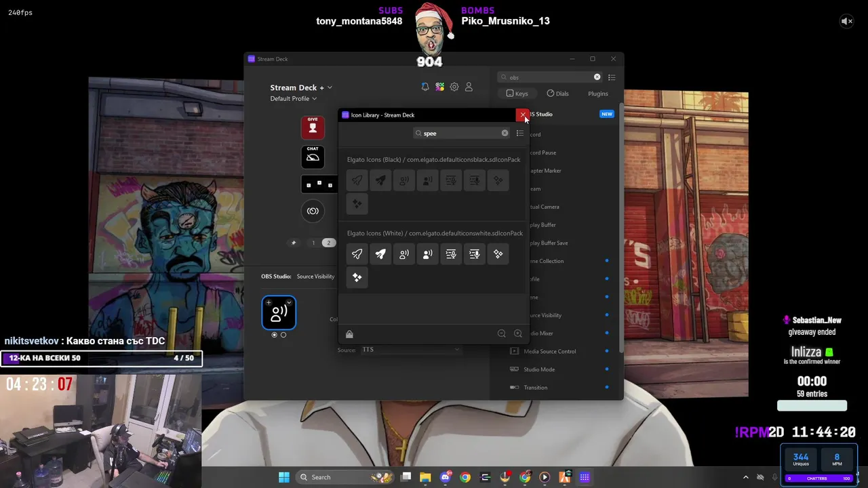Select black filled sparkles icon in second row

357,203
